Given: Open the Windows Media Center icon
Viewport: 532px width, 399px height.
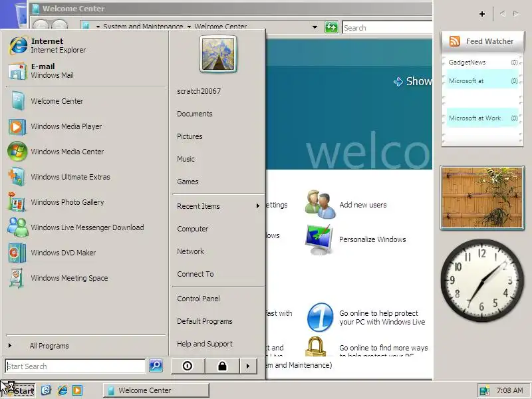Looking at the screenshot, I should (17, 152).
